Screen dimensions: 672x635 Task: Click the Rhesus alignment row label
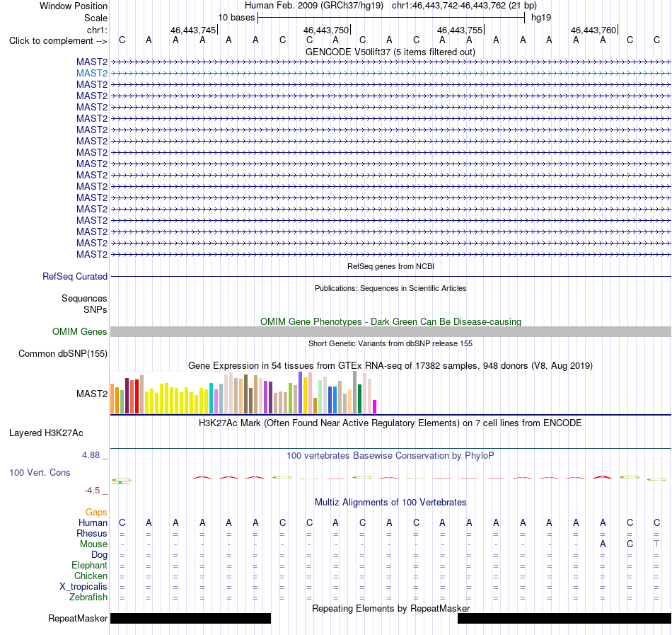pyautogui.click(x=92, y=533)
